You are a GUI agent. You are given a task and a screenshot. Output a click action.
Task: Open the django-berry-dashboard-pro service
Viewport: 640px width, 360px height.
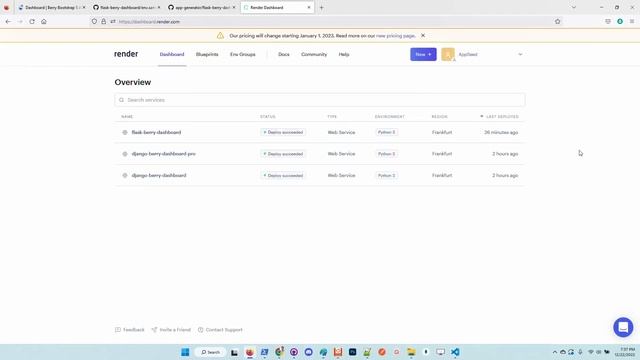163,154
